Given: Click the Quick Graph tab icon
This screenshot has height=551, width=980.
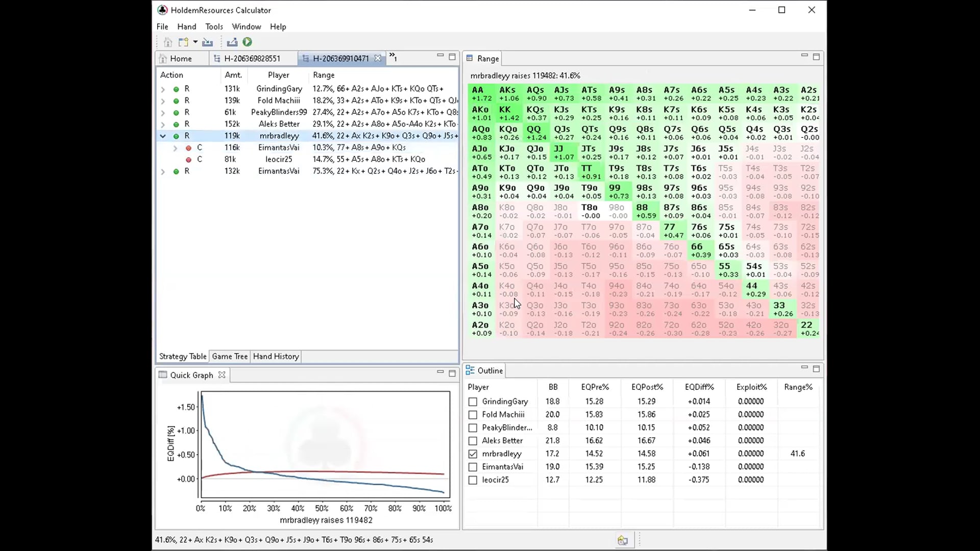Looking at the screenshot, I should point(163,375).
